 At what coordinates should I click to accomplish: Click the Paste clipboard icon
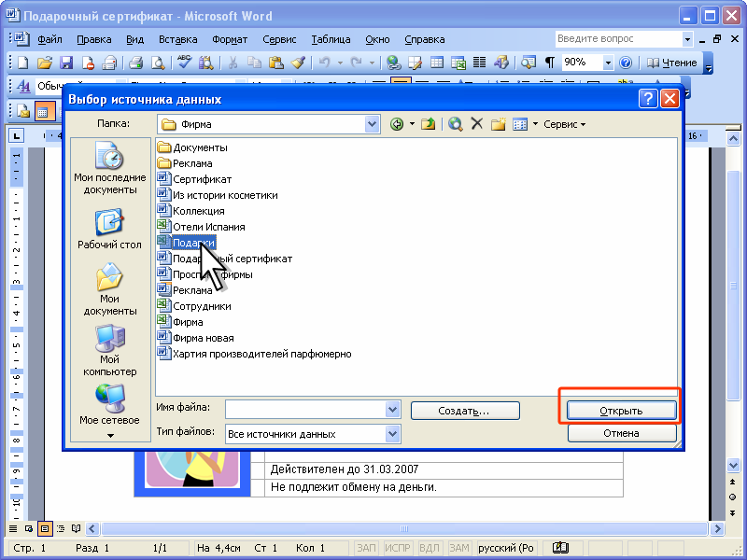click(x=275, y=63)
